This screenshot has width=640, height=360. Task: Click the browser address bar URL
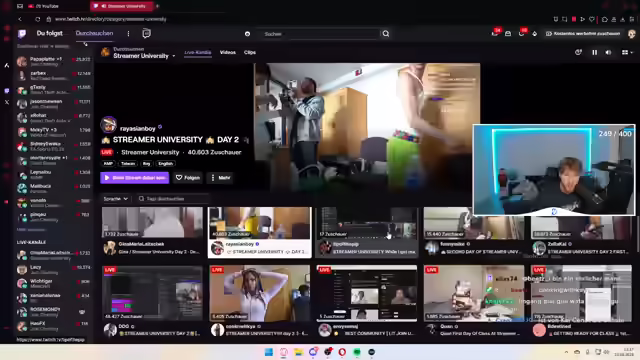coord(111,19)
